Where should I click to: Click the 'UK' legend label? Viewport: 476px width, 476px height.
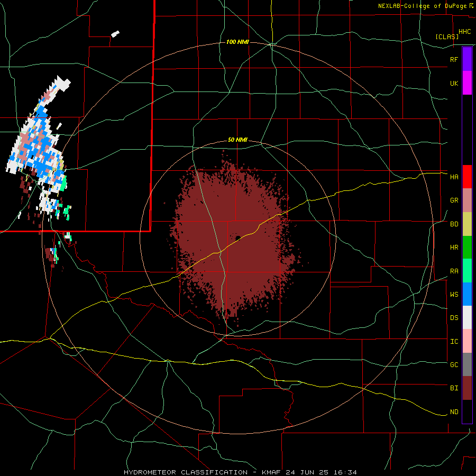pyautogui.click(x=454, y=83)
